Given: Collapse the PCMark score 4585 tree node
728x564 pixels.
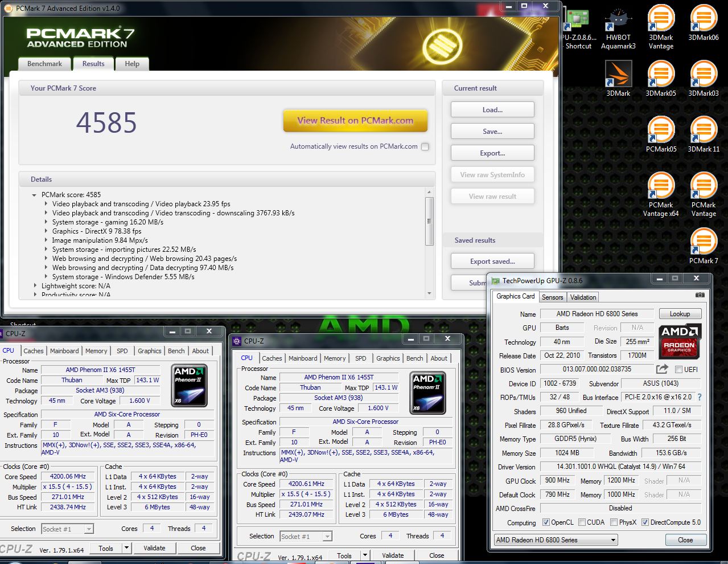Looking at the screenshot, I should point(35,195).
